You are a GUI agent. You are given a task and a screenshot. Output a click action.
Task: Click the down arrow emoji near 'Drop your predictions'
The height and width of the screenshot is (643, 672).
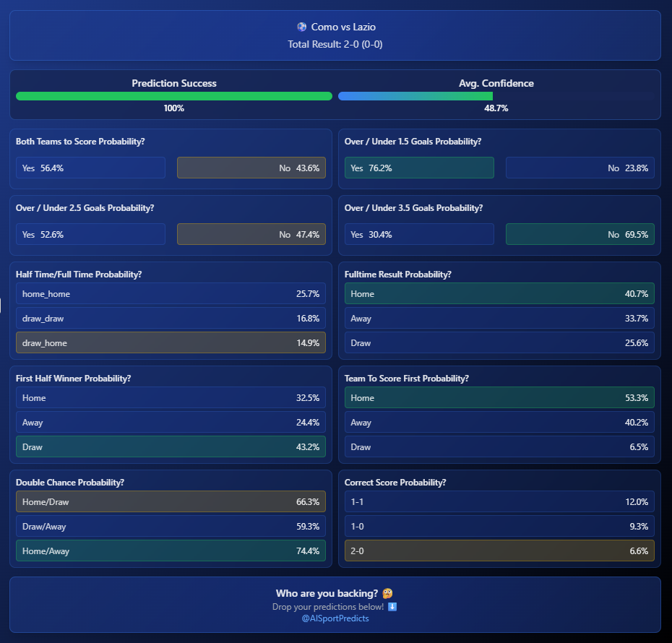point(392,607)
